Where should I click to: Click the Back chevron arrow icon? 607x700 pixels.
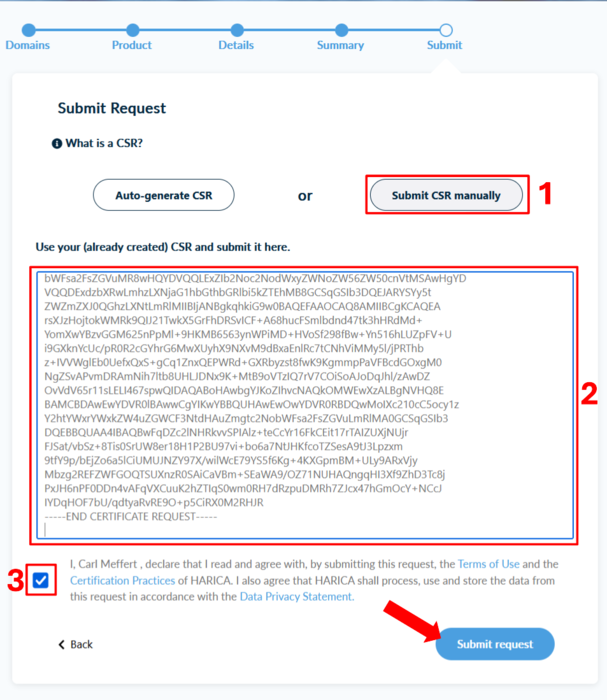pyautogui.click(x=62, y=645)
